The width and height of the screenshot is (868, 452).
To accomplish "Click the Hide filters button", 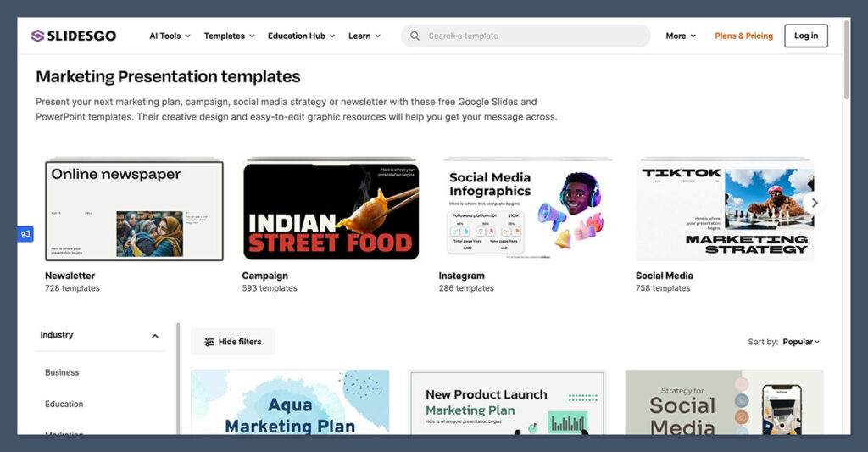I will (x=233, y=342).
